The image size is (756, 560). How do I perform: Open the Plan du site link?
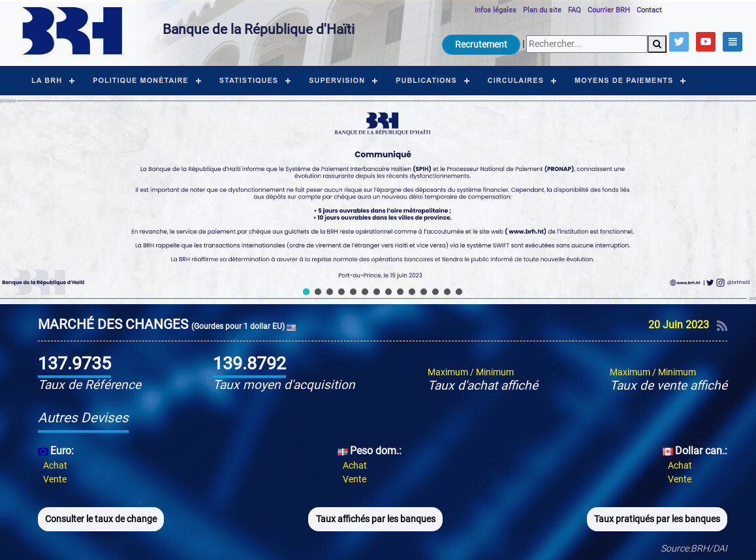(542, 10)
